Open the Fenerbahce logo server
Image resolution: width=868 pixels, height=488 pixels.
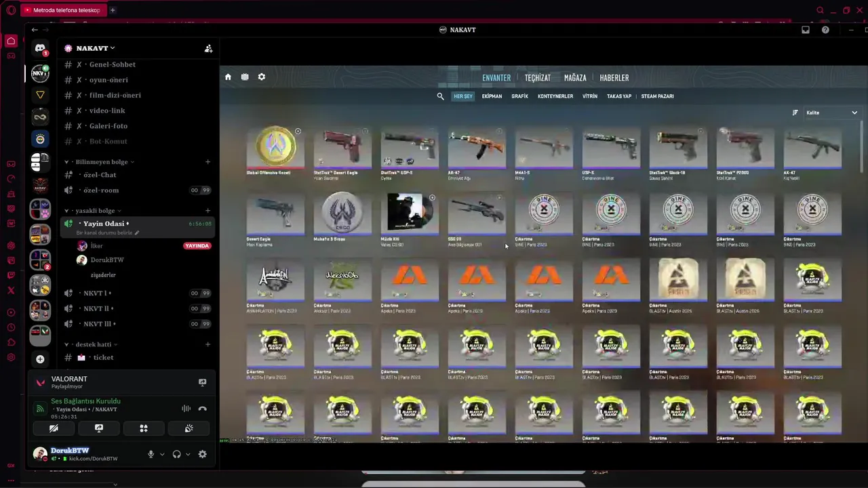click(x=40, y=139)
